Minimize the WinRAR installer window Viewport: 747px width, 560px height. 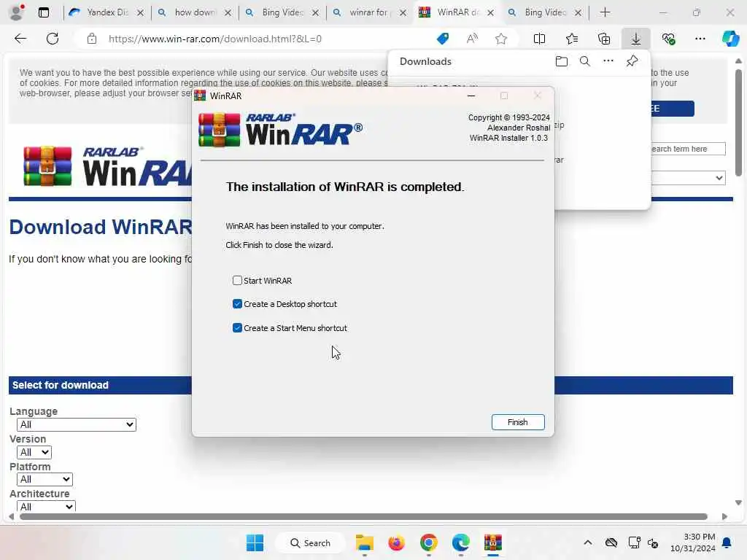click(x=471, y=96)
